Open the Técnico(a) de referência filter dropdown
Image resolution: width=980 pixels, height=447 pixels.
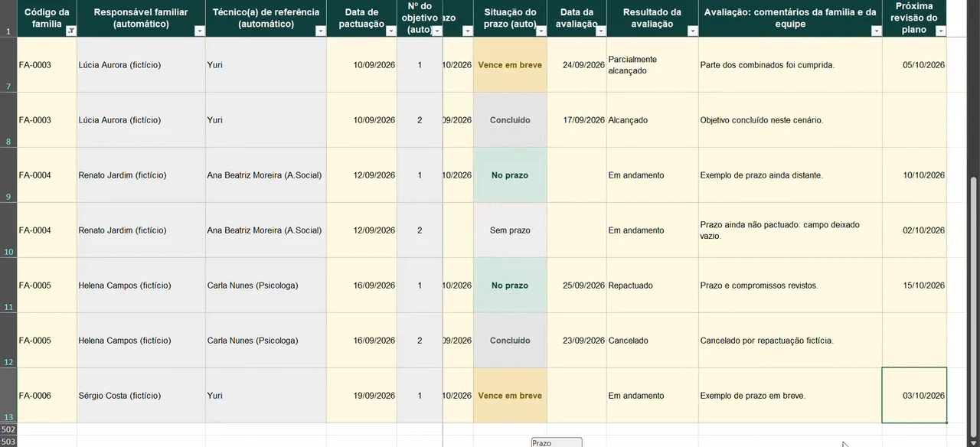321,31
